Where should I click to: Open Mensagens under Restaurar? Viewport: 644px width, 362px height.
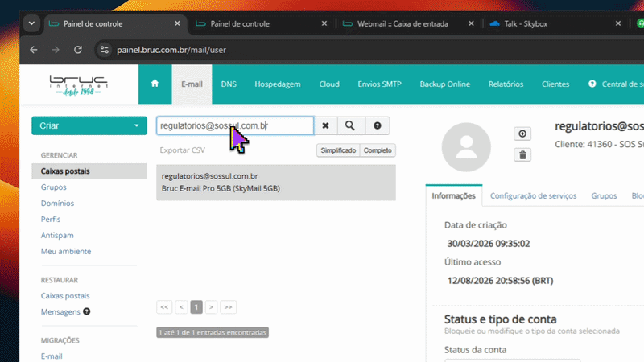60,311
